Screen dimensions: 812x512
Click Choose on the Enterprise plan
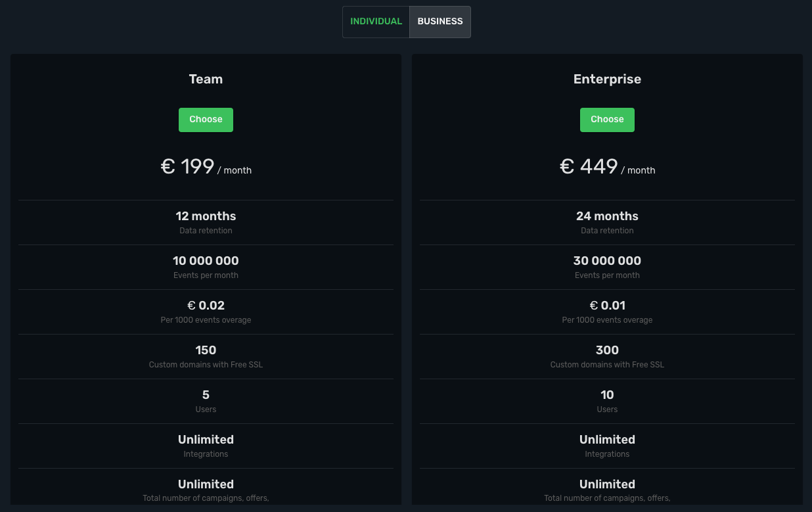(x=607, y=119)
